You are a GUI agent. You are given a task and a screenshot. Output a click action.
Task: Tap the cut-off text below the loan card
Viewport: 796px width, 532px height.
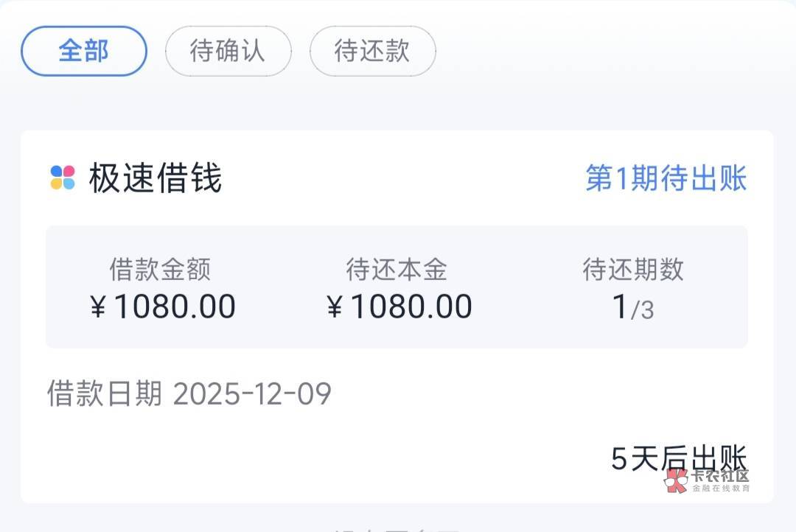coord(398,528)
